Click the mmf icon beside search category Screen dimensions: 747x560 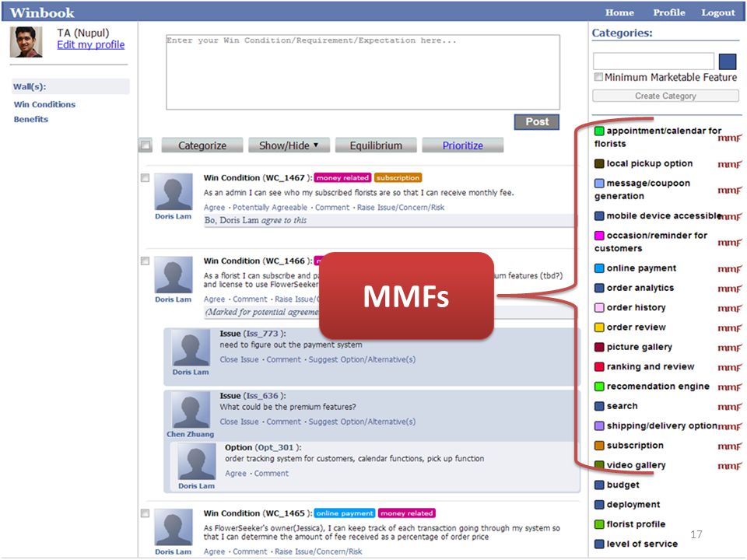pyautogui.click(x=730, y=407)
